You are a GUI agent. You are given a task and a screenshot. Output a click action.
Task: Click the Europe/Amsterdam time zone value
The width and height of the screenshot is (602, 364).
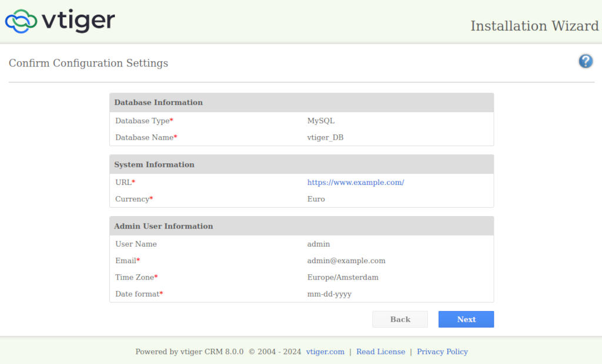tap(343, 277)
